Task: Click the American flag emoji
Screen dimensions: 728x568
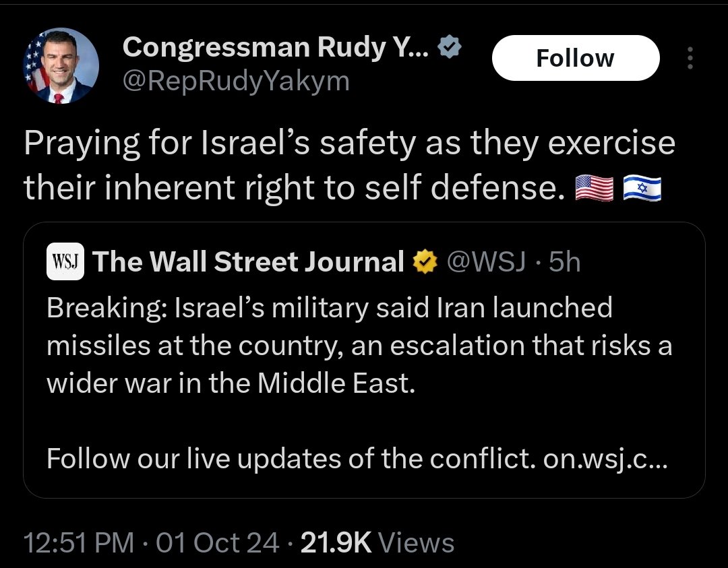Action: tap(594, 191)
